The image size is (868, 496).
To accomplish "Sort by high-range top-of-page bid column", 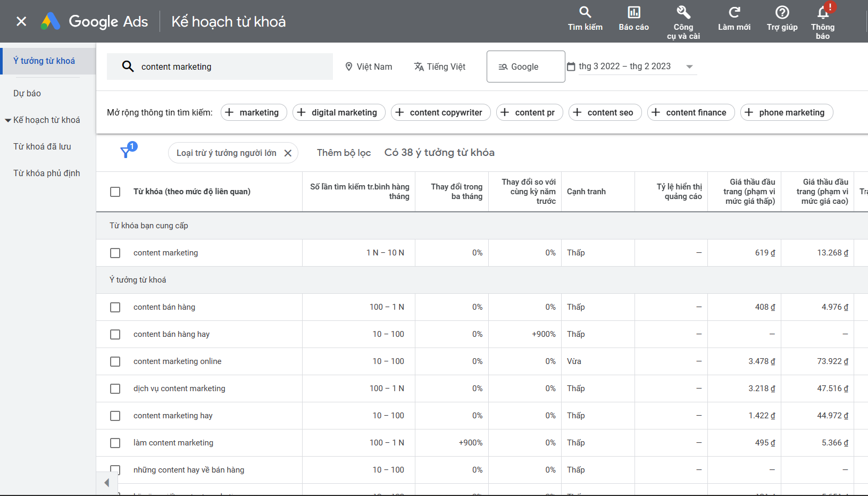I will pyautogui.click(x=822, y=192).
